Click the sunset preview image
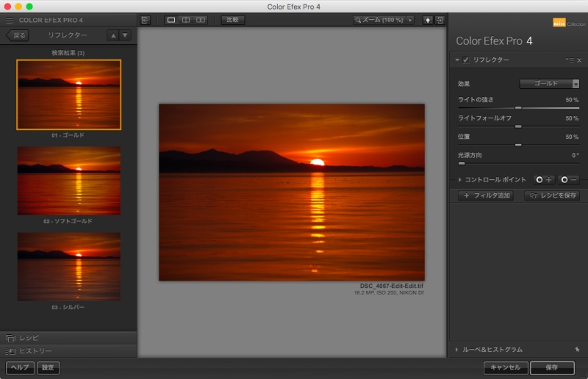Image resolution: width=588 pixels, height=379 pixels. pos(292,192)
